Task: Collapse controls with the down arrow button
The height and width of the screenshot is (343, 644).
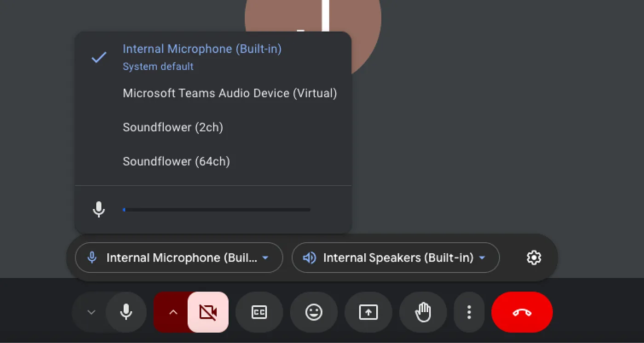Action: [90, 312]
